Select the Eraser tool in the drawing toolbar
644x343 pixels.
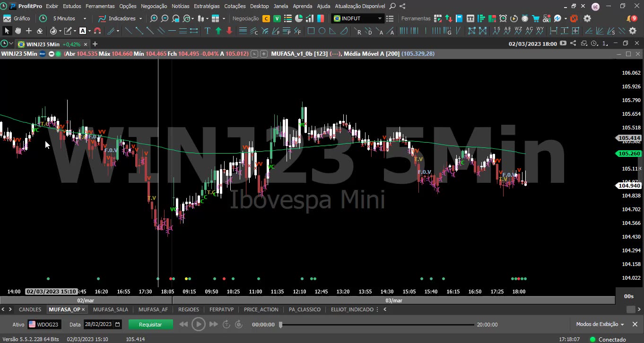click(x=39, y=30)
